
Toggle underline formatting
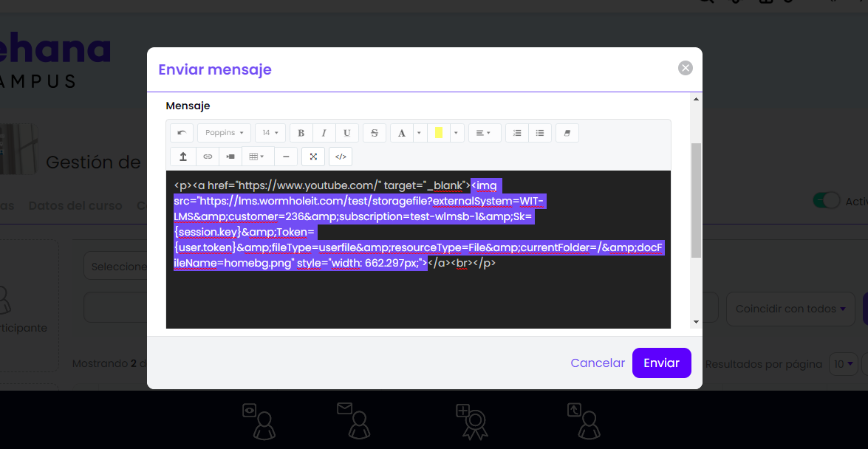347,133
